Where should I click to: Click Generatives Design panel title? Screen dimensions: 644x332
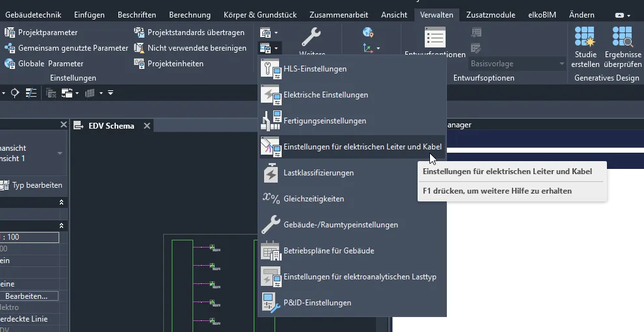pyautogui.click(x=607, y=78)
